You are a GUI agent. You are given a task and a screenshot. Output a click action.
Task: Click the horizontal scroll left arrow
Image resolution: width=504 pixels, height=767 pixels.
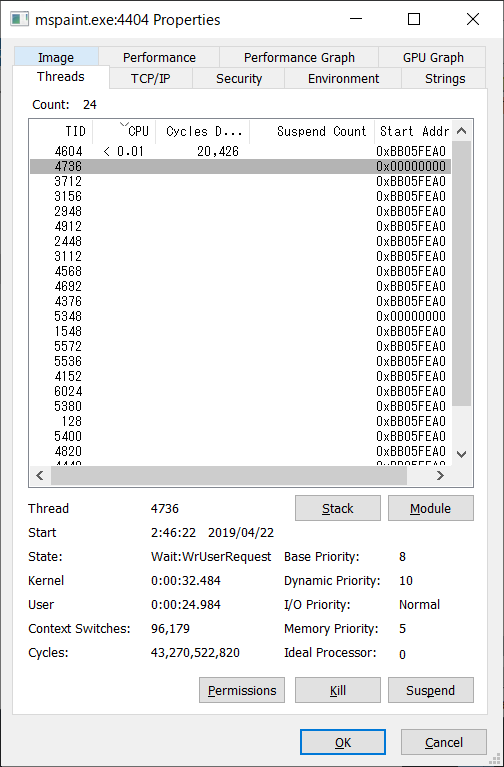(x=40, y=475)
